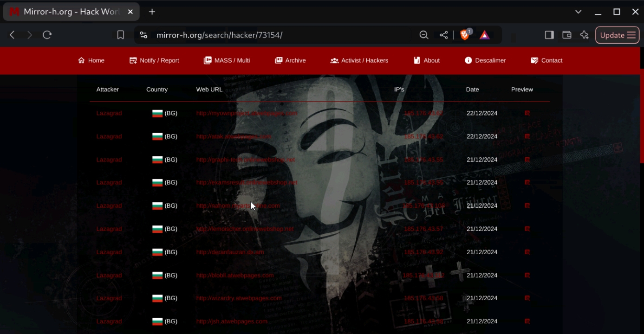Open the Archive menu item

pyautogui.click(x=290, y=60)
